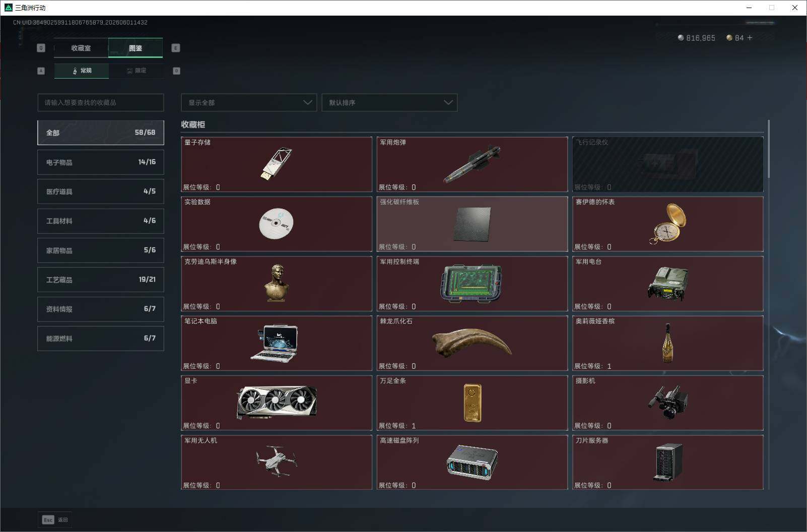The height and width of the screenshot is (532, 807).
Task: Open the 默认排序 sort dropdown
Action: [389, 102]
